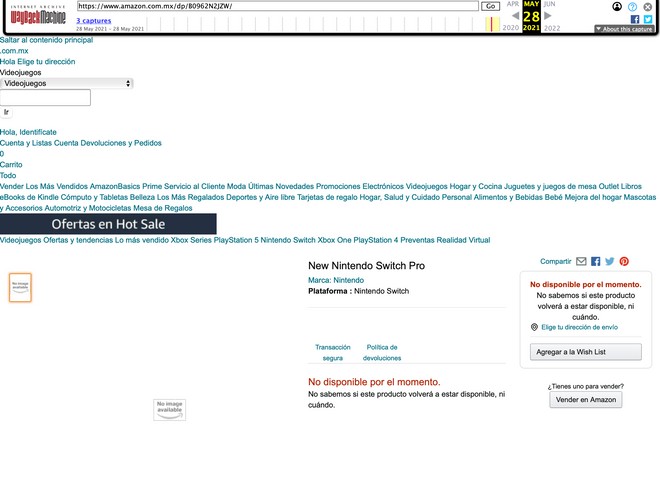Share product on Facebook icon
Viewport: 660px width, 491px height.
(596, 262)
